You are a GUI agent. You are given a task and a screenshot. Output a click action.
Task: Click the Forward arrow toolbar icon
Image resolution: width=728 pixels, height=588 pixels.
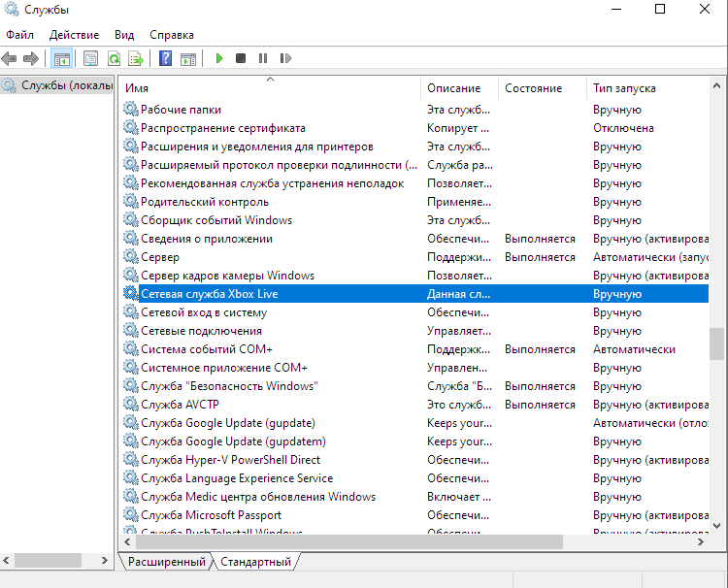(31, 58)
